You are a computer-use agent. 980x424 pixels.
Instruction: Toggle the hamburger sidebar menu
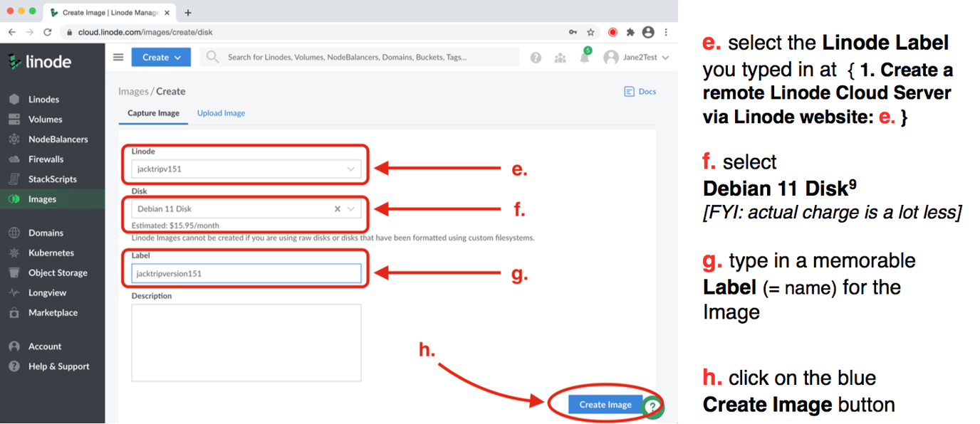click(118, 57)
